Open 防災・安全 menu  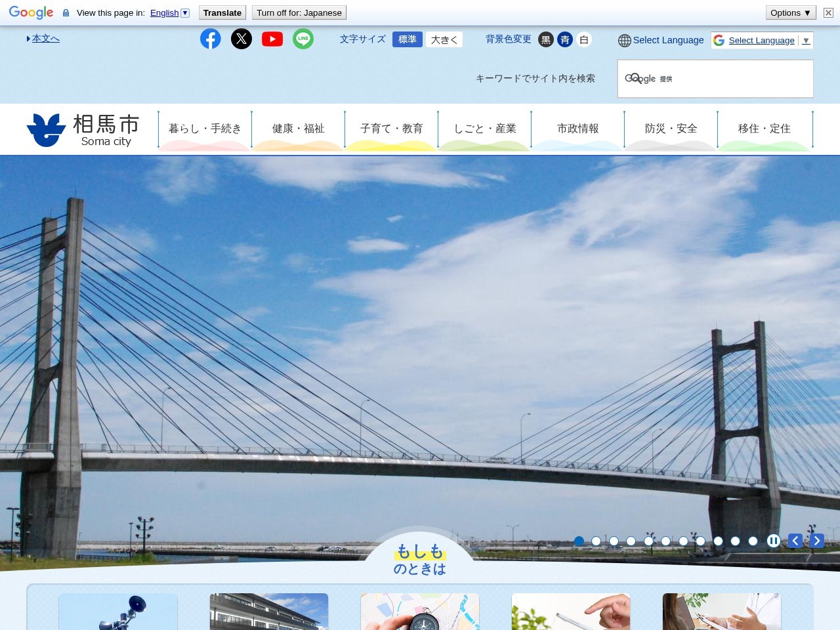click(671, 129)
